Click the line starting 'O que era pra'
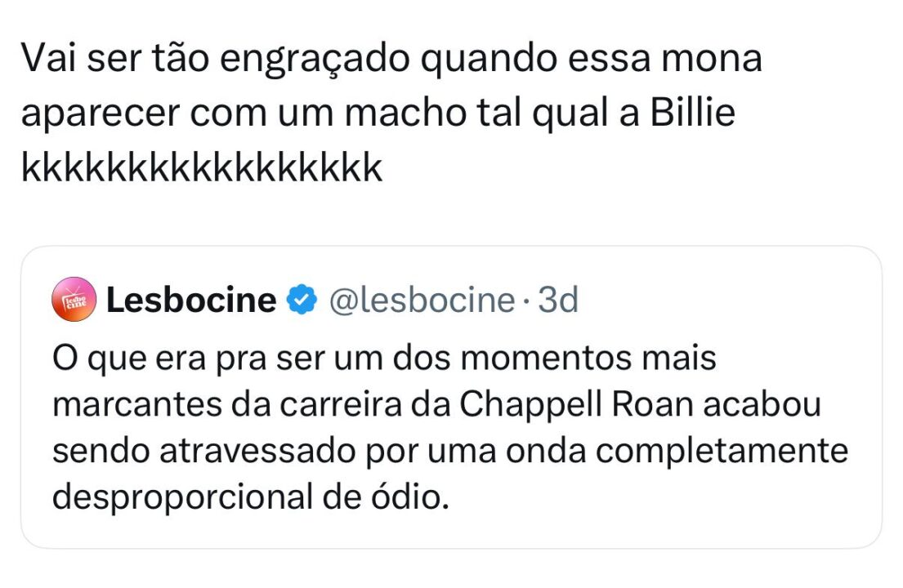This screenshot has height=588, width=903. [x=383, y=359]
